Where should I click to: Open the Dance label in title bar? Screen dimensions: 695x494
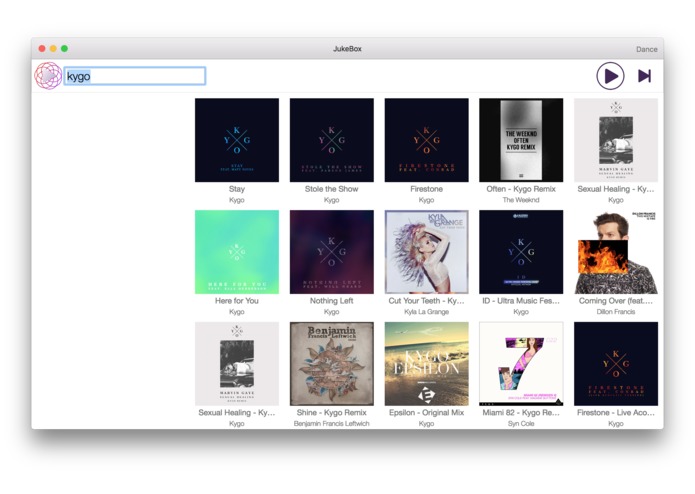pos(646,49)
